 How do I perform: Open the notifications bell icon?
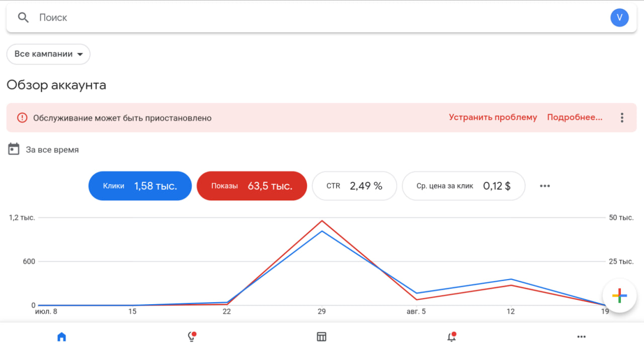point(451,337)
